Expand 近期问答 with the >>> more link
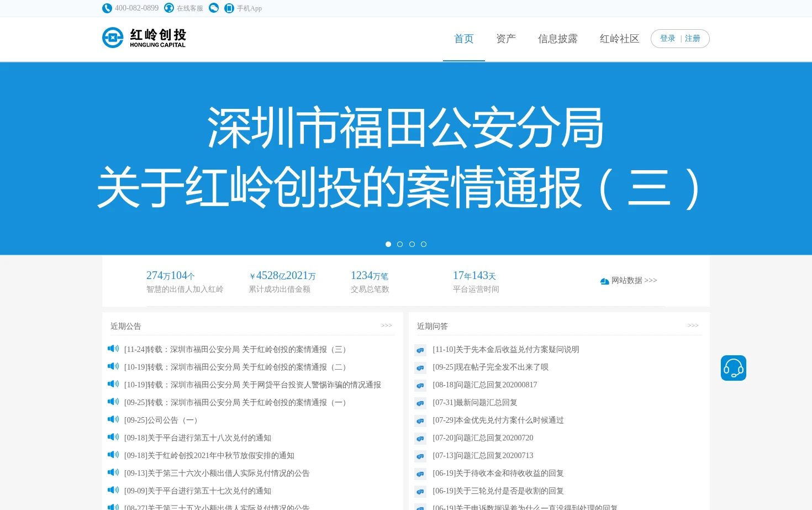The height and width of the screenshot is (510, 812). [693, 325]
